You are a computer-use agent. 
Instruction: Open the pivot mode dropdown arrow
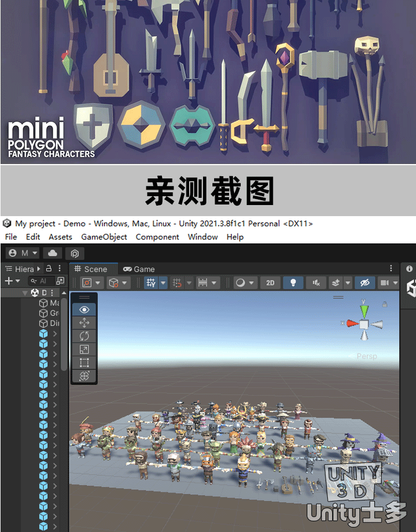coord(98,283)
